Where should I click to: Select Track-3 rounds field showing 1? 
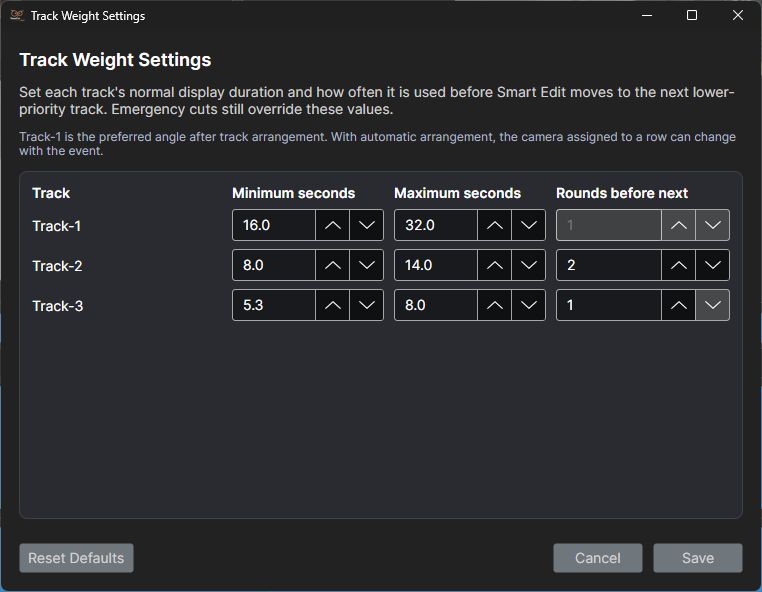click(x=609, y=305)
